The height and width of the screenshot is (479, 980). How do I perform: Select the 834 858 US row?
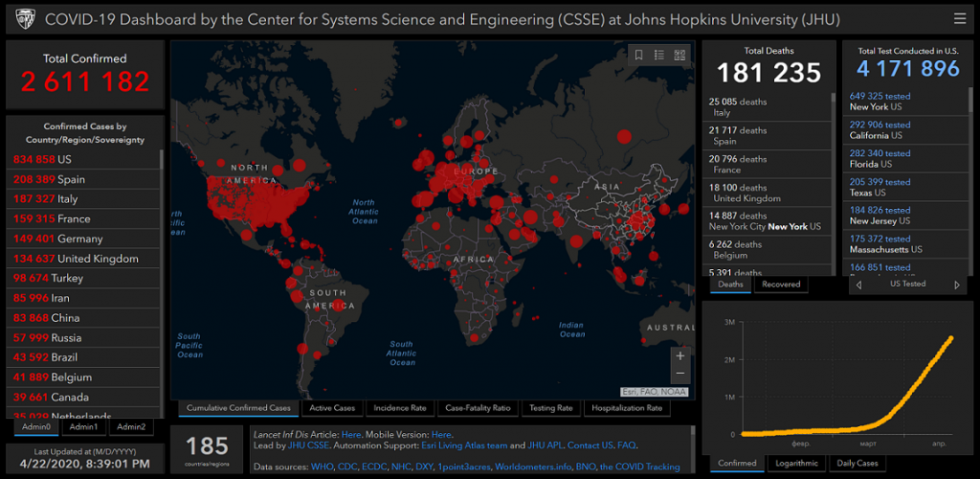click(x=84, y=159)
